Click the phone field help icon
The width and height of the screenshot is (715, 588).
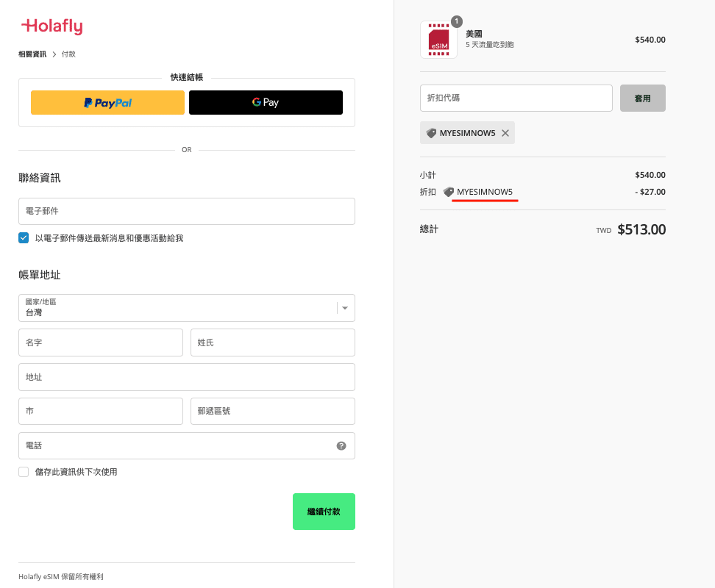341,445
